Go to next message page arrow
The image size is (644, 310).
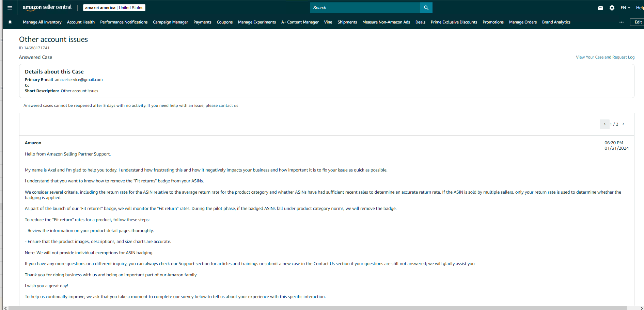click(623, 124)
